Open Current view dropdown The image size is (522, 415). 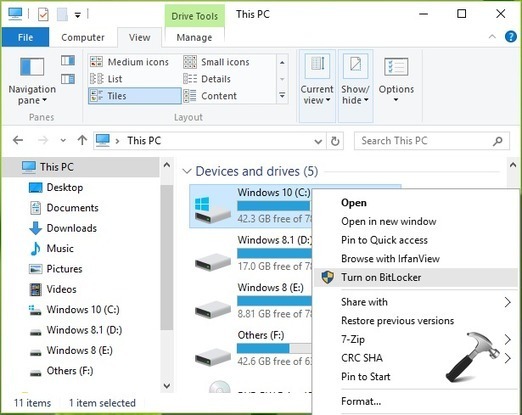(317, 86)
